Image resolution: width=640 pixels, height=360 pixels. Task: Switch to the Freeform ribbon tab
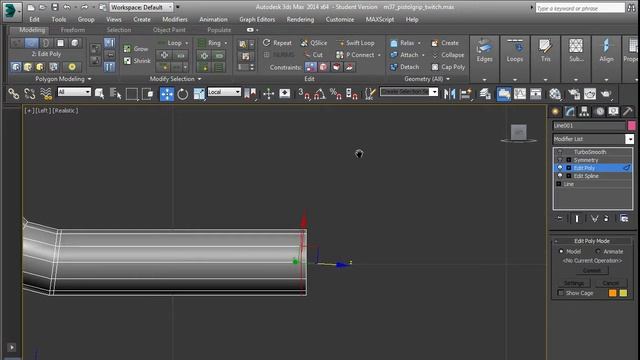click(x=73, y=30)
